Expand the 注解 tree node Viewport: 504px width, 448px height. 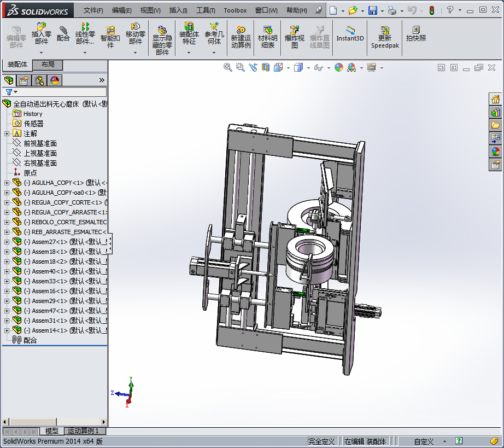[7, 134]
